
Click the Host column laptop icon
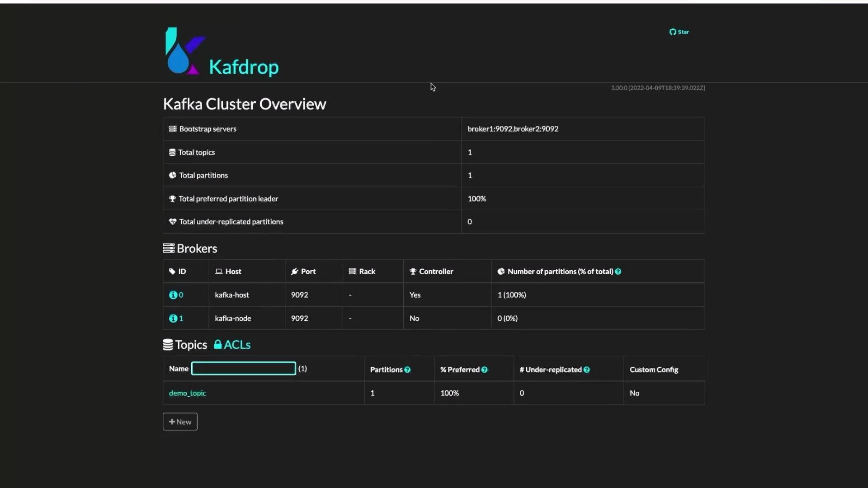[x=219, y=272]
